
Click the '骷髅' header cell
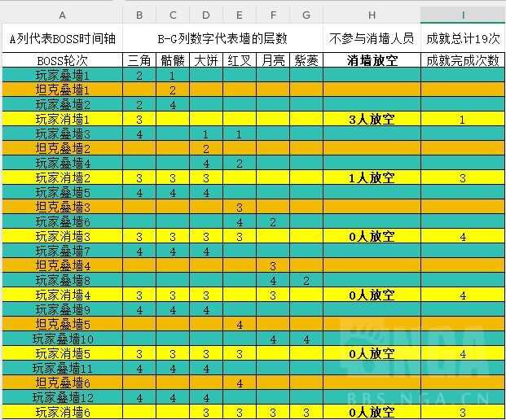pos(173,60)
